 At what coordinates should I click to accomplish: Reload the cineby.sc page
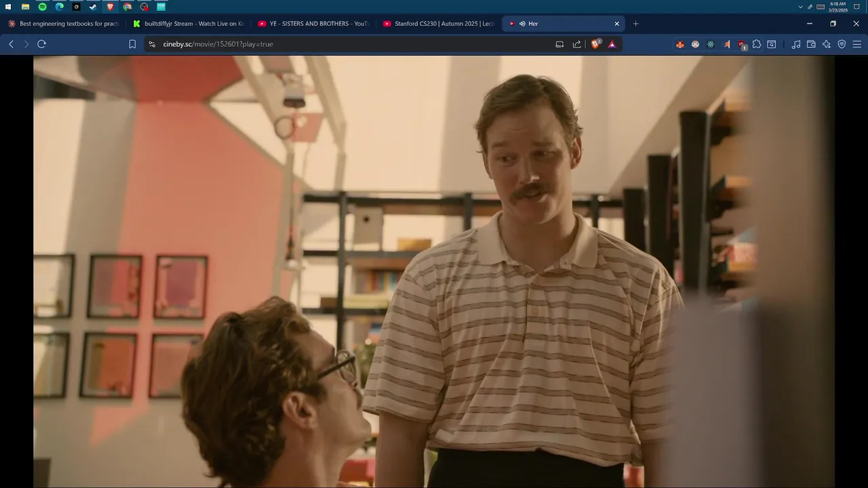[x=41, y=44]
